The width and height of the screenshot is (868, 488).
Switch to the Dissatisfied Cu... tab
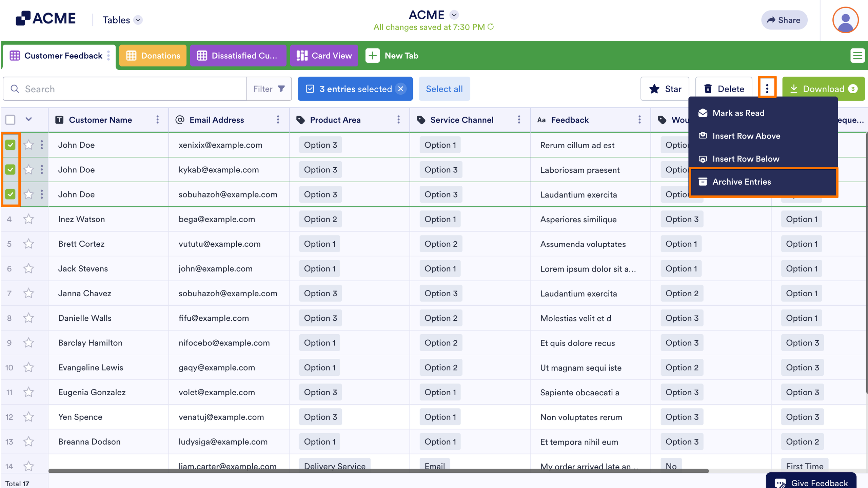coord(238,56)
